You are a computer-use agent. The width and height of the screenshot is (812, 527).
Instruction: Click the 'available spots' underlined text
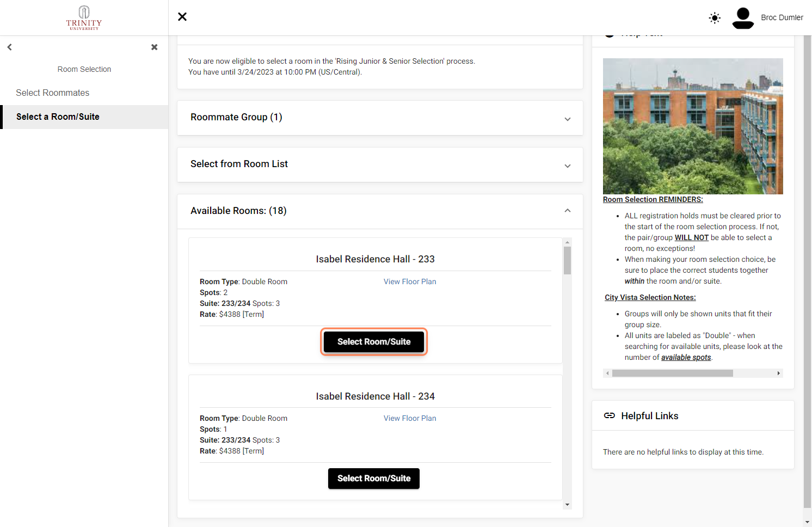[x=686, y=358]
